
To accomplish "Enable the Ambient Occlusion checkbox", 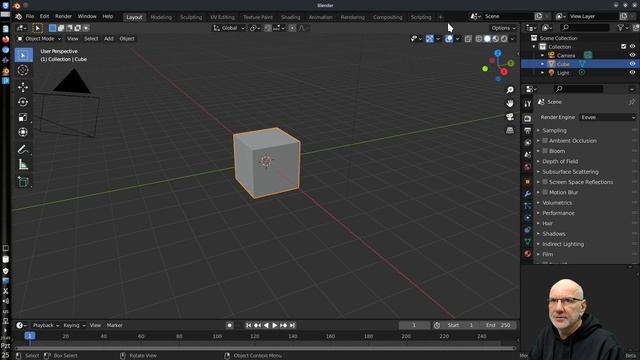I will tap(545, 140).
